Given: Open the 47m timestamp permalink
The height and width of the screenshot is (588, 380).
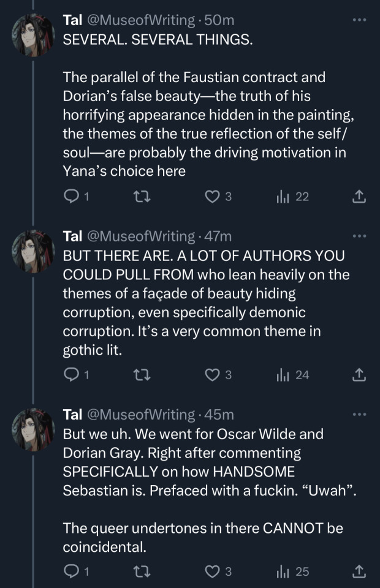Looking at the screenshot, I should [x=218, y=236].
